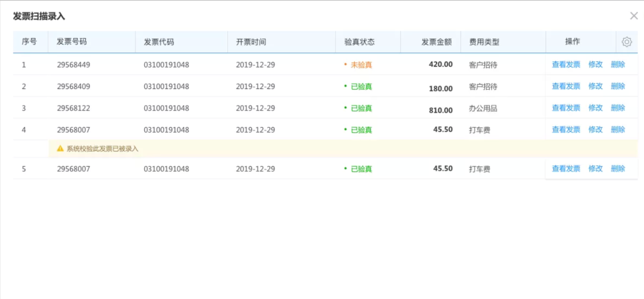Viewport: 644px width, 299px height.
Task: Click 客户招待 type in row 1
Action: point(484,64)
